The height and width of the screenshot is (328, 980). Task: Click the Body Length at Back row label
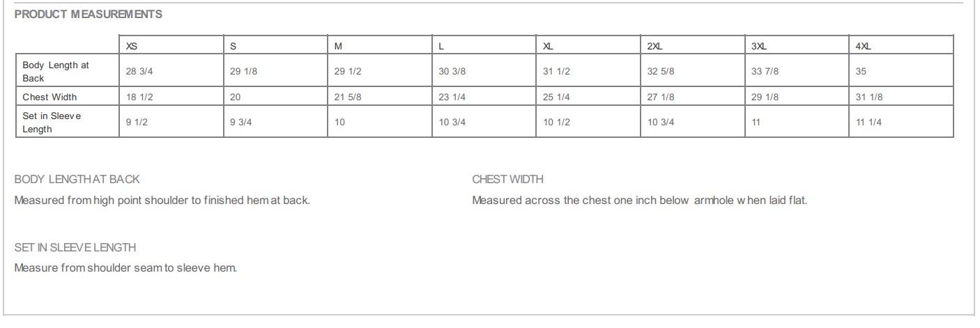coord(56,72)
